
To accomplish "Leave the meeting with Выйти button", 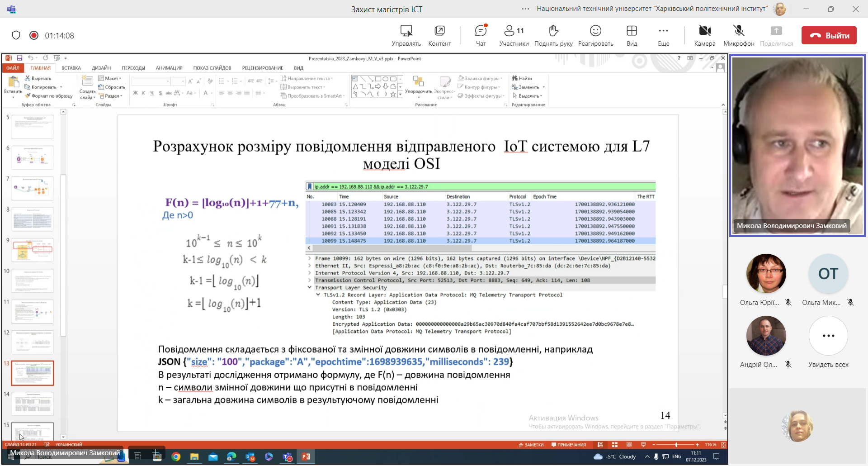I will point(829,36).
